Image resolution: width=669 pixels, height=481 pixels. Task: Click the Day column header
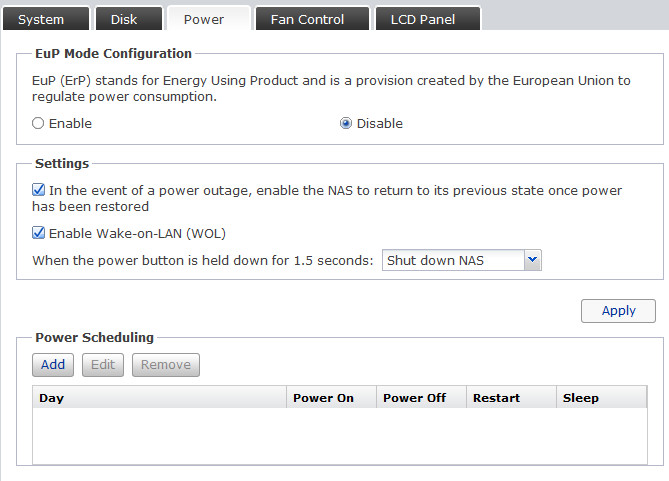tap(160, 398)
